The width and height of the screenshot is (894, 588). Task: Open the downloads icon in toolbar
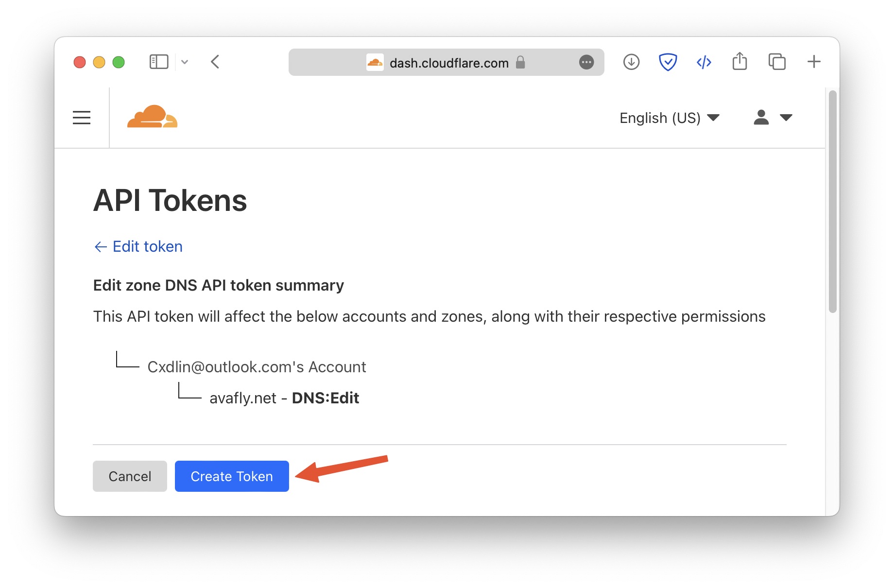[x=631, y=62]
